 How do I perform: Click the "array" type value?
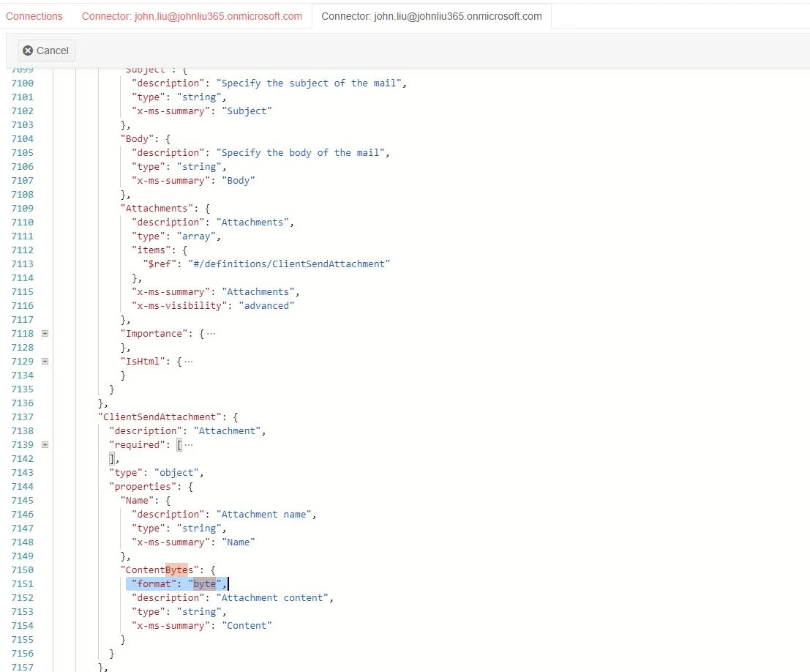tap(196, 236)
